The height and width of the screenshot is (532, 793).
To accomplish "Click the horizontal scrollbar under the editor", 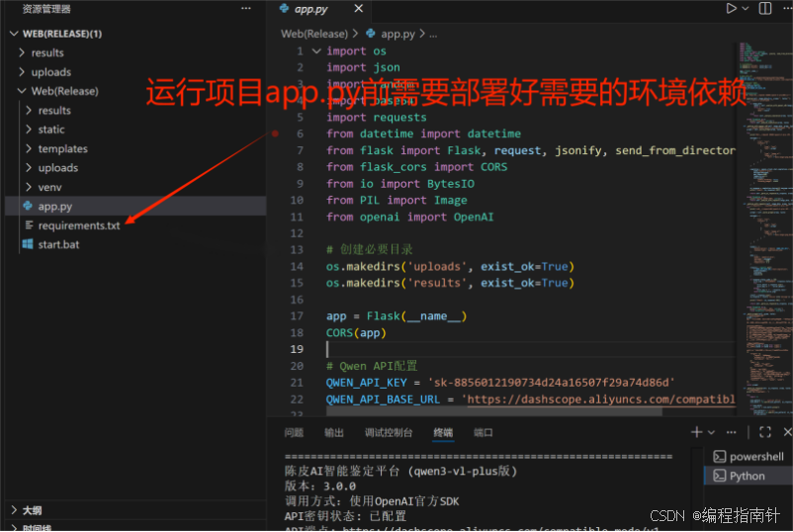I will [x=494, y=411].
